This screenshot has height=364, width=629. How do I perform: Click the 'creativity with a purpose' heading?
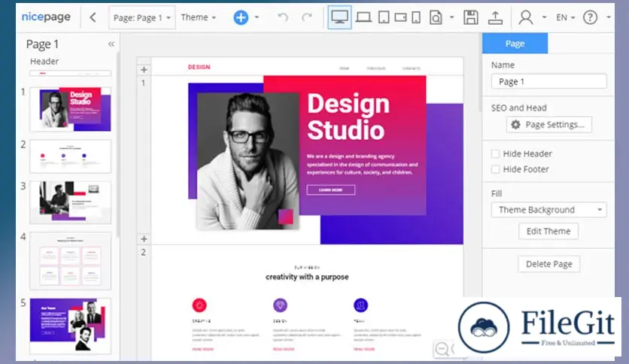point(307,277)
